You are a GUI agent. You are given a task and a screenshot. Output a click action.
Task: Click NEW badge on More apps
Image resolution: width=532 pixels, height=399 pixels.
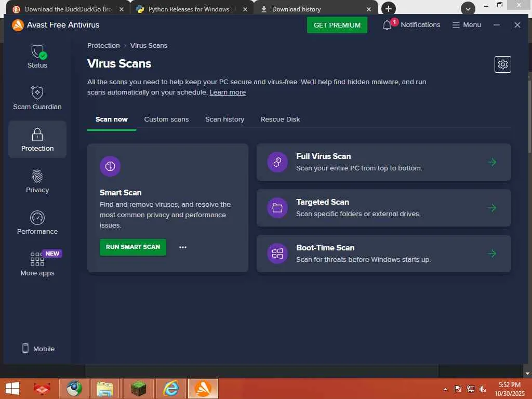pos(52,254)
